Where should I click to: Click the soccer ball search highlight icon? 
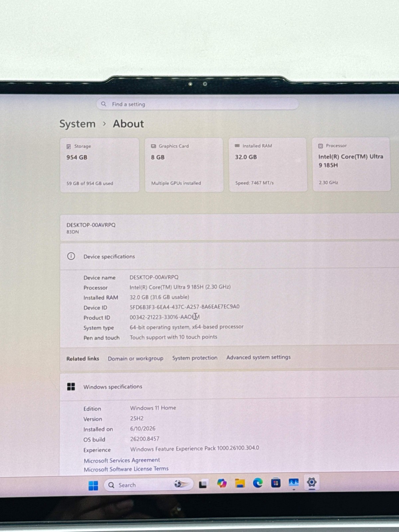[181, 484]
